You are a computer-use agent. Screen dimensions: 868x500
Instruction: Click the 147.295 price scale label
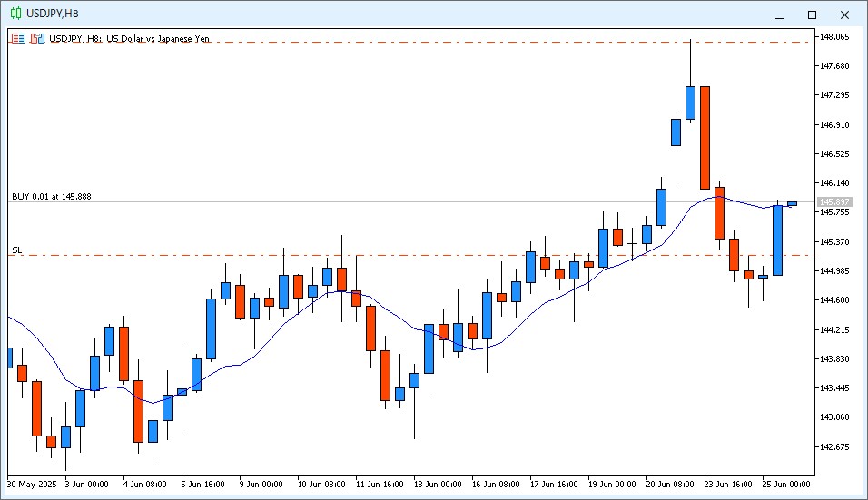click(834, 95)
